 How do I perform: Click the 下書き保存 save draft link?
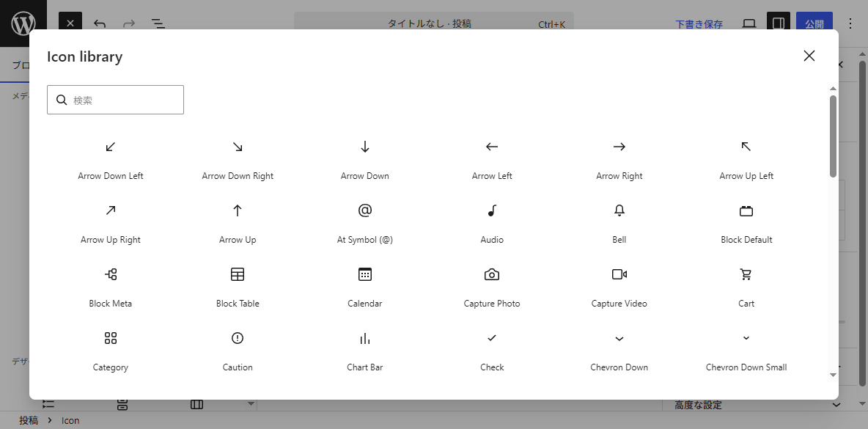(x=699, y=23)
